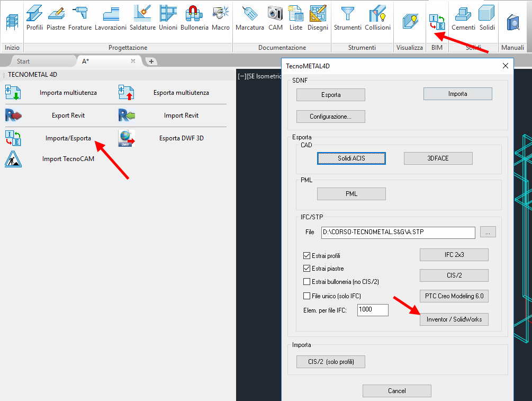Click the Elem. per file IFC field
This screenshot has width=532, height=401.
point(373,310)
